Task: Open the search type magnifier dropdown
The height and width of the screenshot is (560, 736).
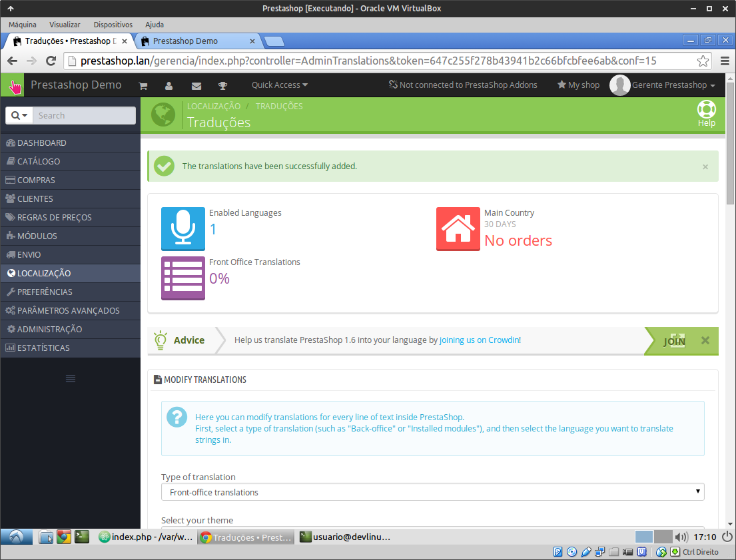Action: pyautogui.click(x=19, y=115)
